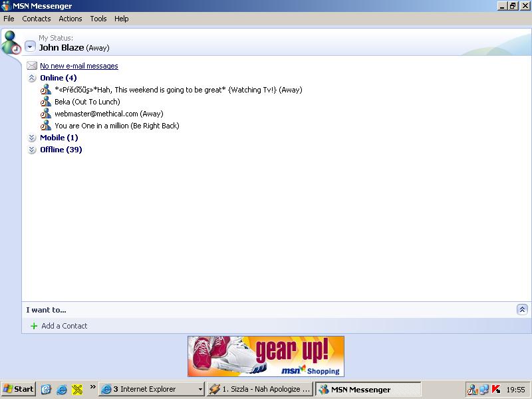Open the File menu
The image size is (532, 399).
[9, 19]
